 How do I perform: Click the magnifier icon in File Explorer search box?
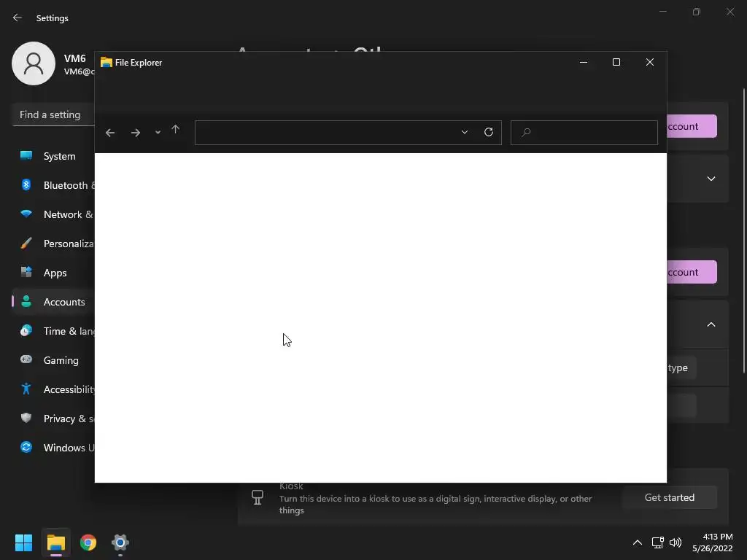(x=526, y=133)
